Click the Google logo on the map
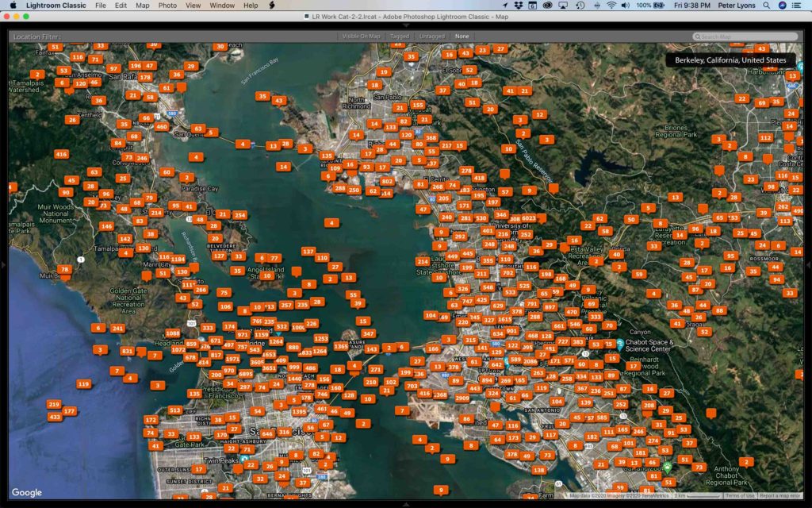The image size is (812, 508). (x=26, y=492)
